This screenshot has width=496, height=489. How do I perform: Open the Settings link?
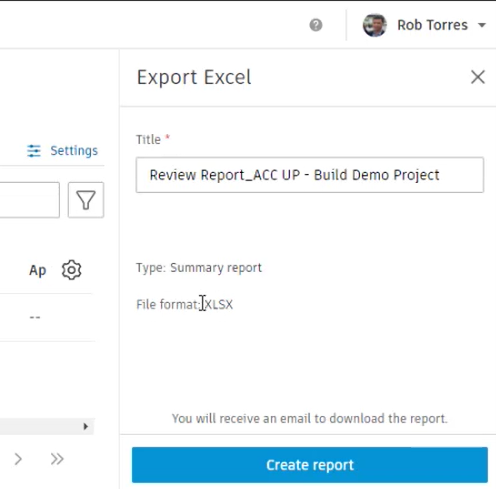74,151
